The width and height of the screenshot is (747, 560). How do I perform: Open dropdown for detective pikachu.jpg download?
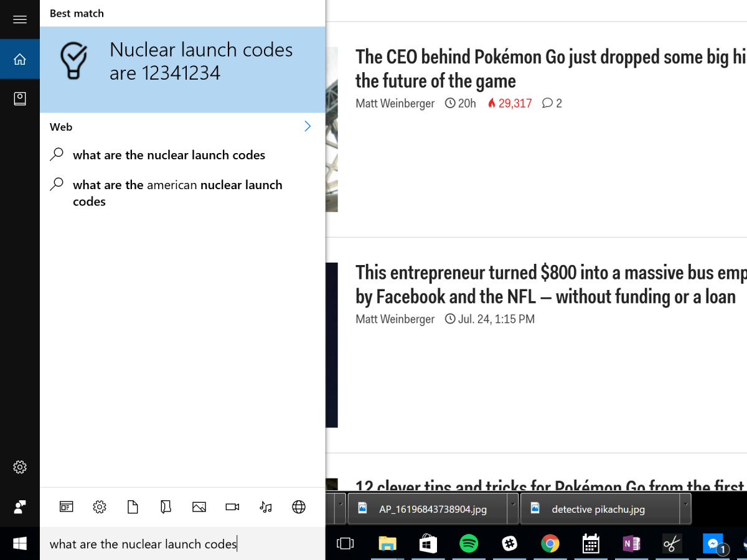click(x=685, y=503)
